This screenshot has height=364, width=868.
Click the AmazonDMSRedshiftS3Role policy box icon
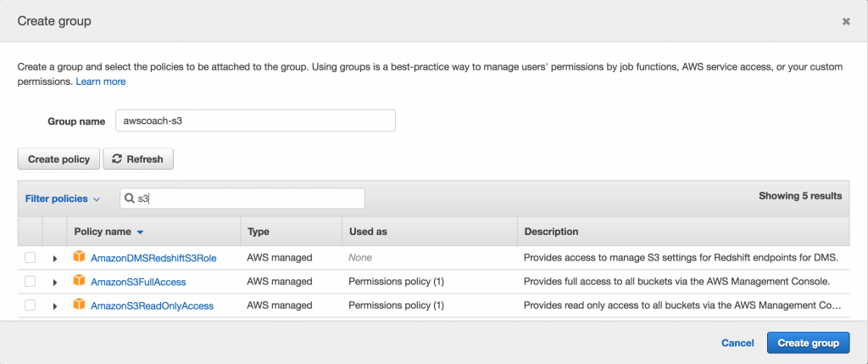coord(79,257)
